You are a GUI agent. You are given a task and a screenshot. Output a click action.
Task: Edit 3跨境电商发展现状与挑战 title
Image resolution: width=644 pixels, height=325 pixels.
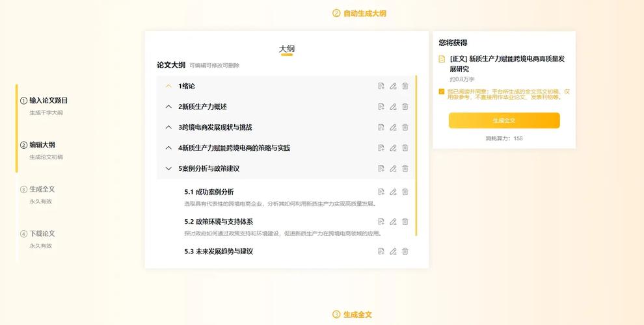tap(393, 127)
